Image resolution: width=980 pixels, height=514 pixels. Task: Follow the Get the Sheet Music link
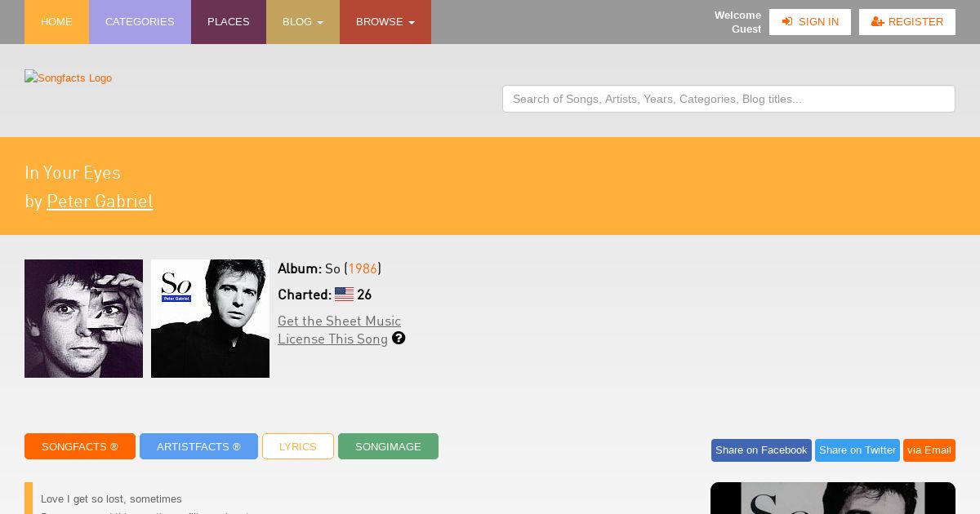pyautogui.click(x=339, y=321)
